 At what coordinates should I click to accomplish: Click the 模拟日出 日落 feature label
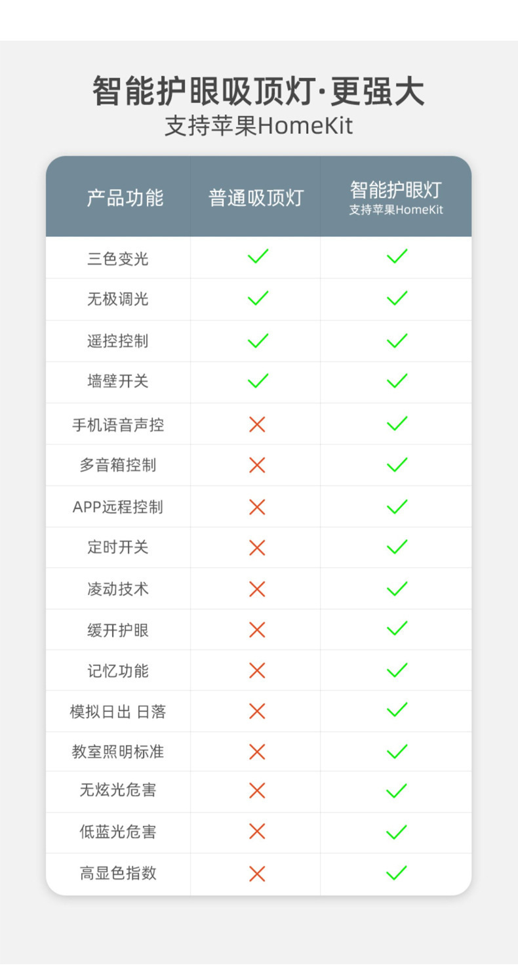(x=118, y=711)
